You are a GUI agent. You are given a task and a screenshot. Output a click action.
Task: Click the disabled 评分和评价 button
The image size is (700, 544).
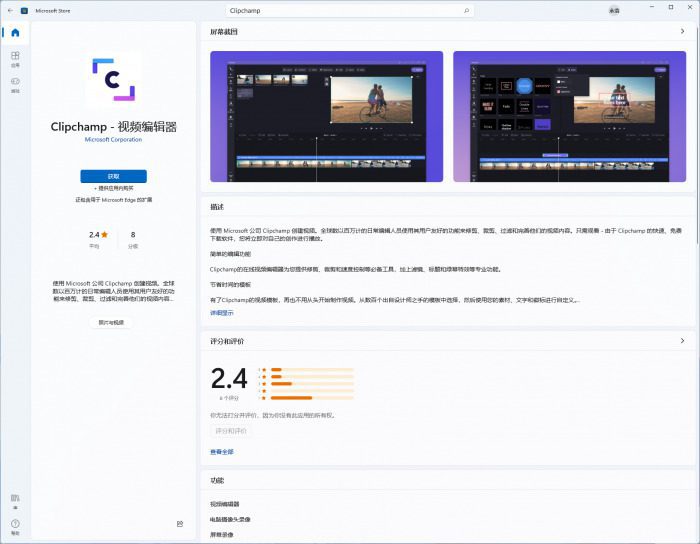tap(231, 431)
